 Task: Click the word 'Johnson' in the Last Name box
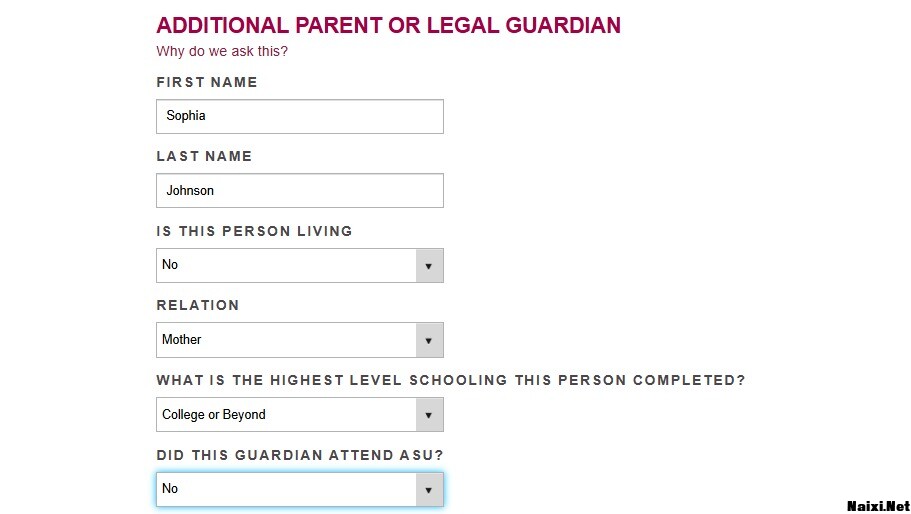190,191
